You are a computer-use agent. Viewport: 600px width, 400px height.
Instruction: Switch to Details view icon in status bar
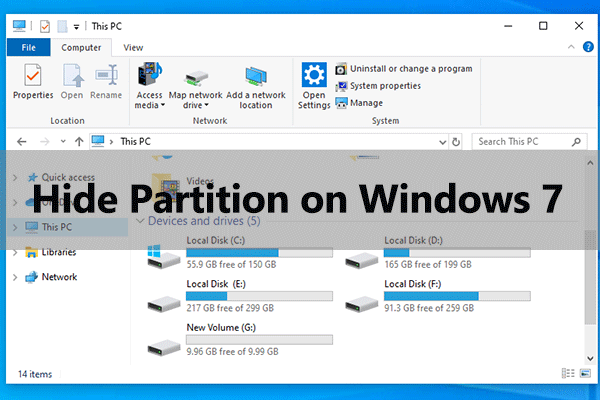click(568, 373)
